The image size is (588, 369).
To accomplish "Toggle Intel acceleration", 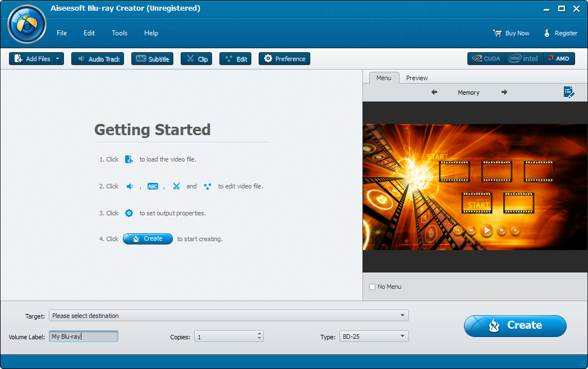I will [x=523, y=58].
